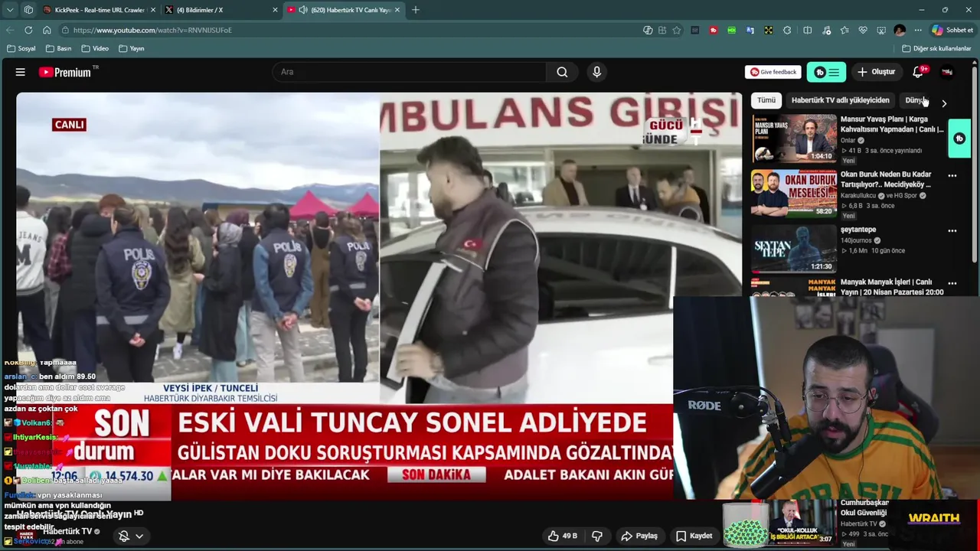Close the Bildirimler / X tab
980x551 pixels.
275,10
